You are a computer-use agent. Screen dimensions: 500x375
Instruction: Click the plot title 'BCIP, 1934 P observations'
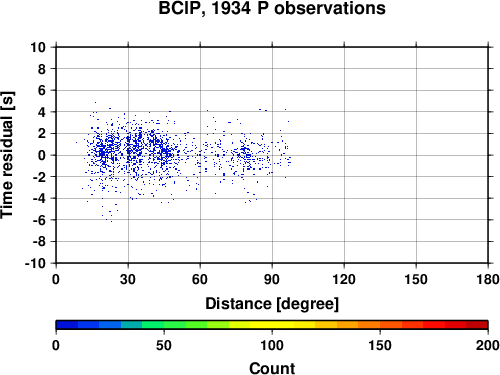pyautogui.click(x=272, y=8)
